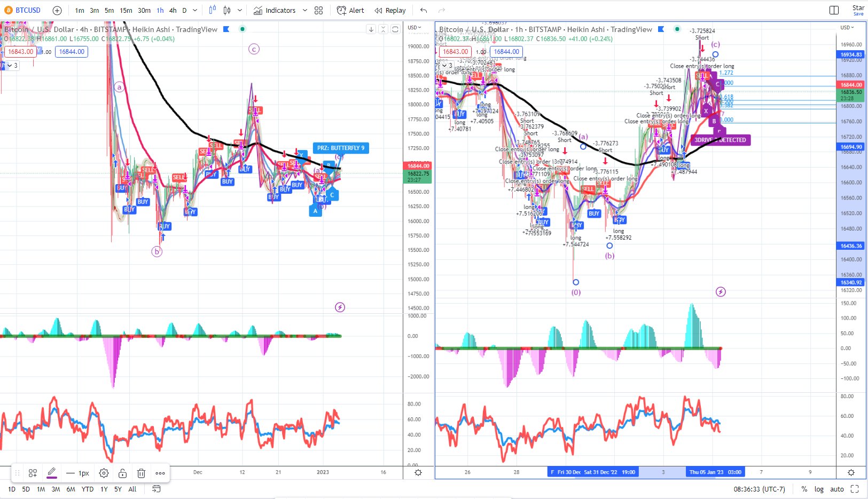The image size is (868, 499).
Task: Select the D daily timeframe
Action: coord(185,10)
